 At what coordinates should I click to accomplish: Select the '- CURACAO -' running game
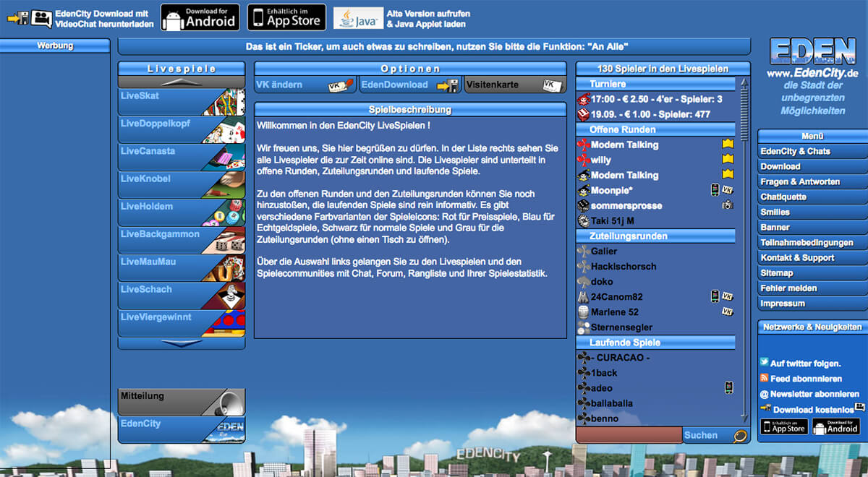tap(656, 358)
